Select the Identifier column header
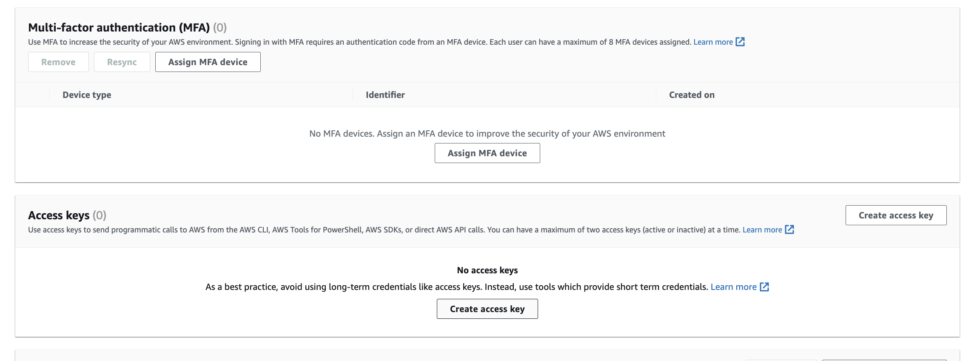This screenshot has width=980, height=361. point(385,95)
